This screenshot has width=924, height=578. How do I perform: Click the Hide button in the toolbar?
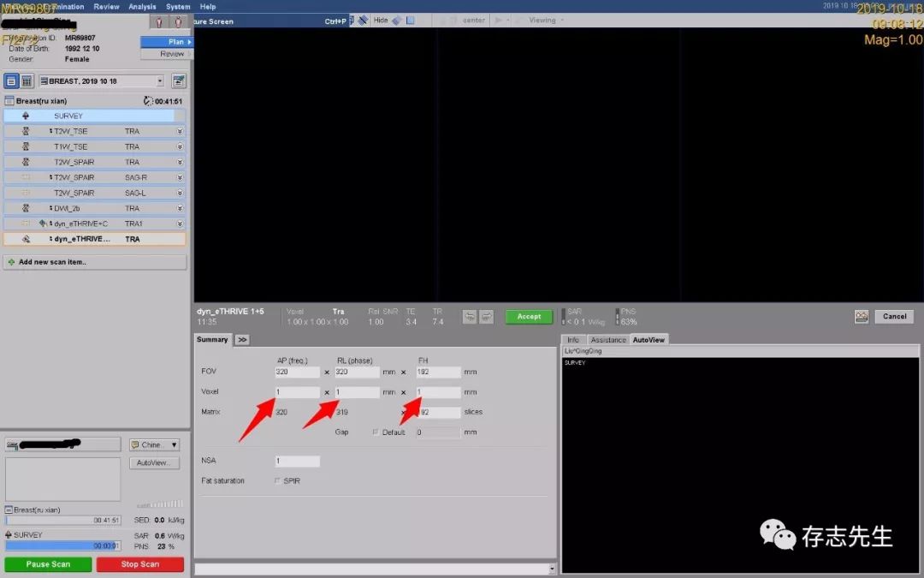point(381,20)
